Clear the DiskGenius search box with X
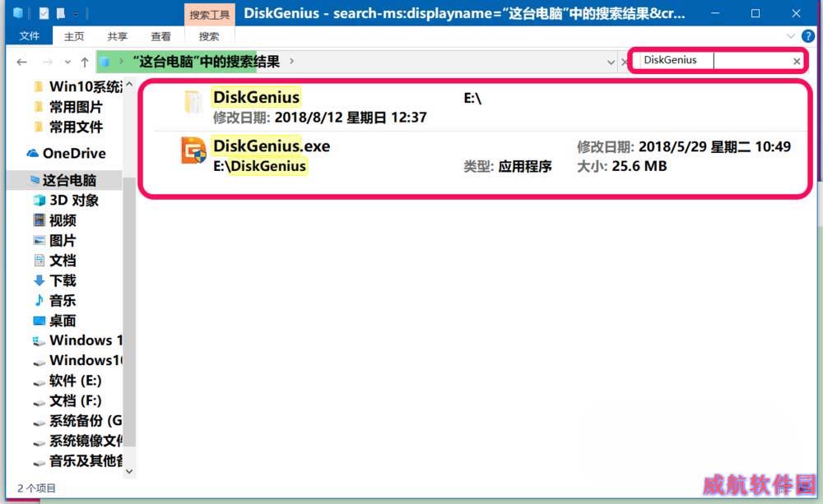This screenshot has width=823, height=504. pos(797,62)
